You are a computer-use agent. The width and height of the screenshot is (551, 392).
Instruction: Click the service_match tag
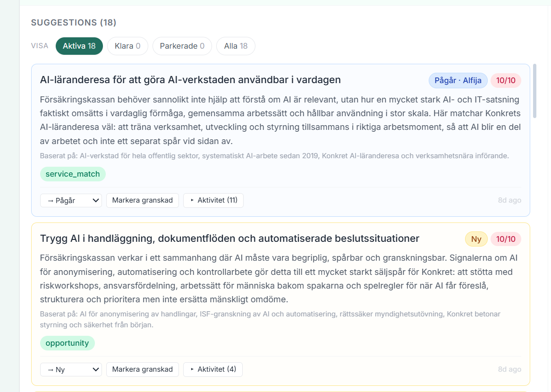(x=73, y=174)
